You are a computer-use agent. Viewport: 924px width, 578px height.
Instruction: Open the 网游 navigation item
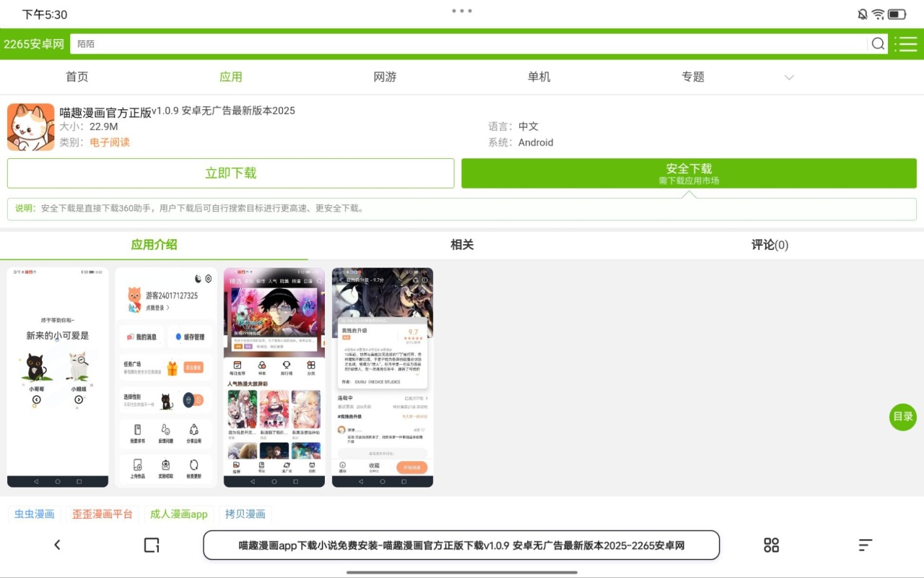point(385,77)
